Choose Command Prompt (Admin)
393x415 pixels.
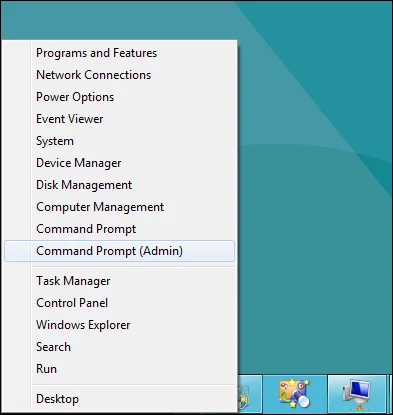tap(119, 251)
